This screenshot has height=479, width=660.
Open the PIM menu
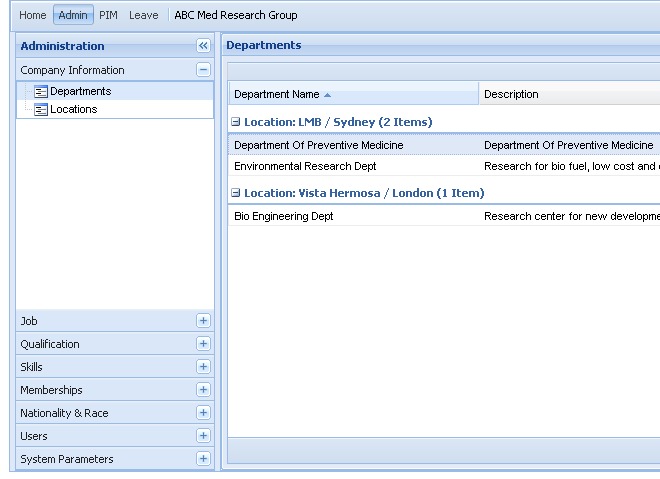pos(108,15)
